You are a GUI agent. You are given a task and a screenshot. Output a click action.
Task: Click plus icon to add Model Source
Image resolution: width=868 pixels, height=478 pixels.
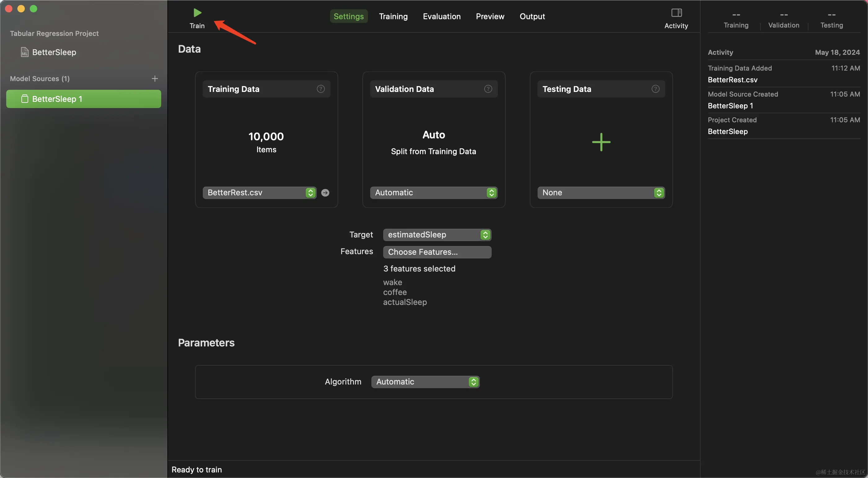(x=155, y=78)
